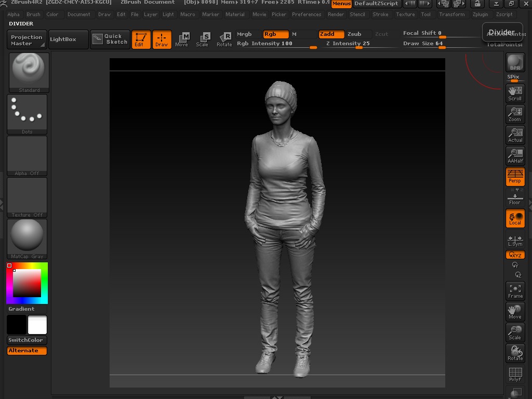Screen dimensions: 532x399
Task: Click the BPR render icon
Action: point(515,63)
